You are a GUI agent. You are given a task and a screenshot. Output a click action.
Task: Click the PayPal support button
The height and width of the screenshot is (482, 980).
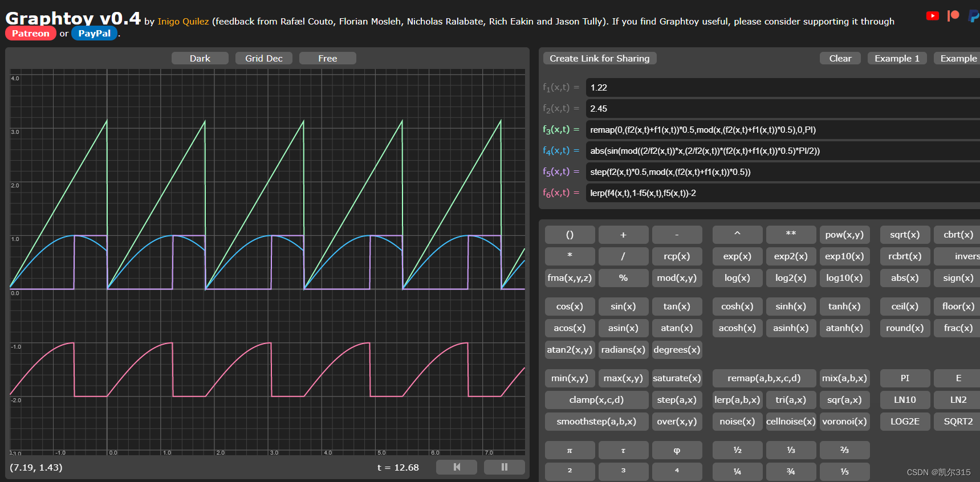tap(95, 34)
